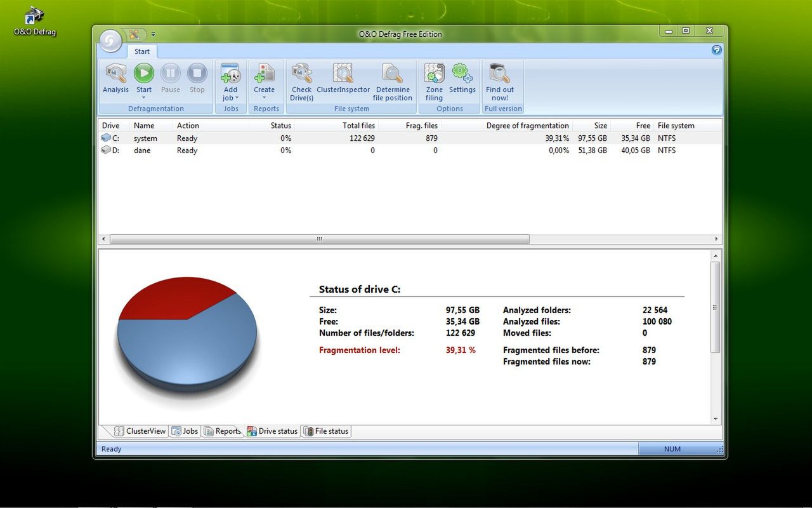Click the Ready status bar text
Screen dimensions: 812x508
click(111, 449)
